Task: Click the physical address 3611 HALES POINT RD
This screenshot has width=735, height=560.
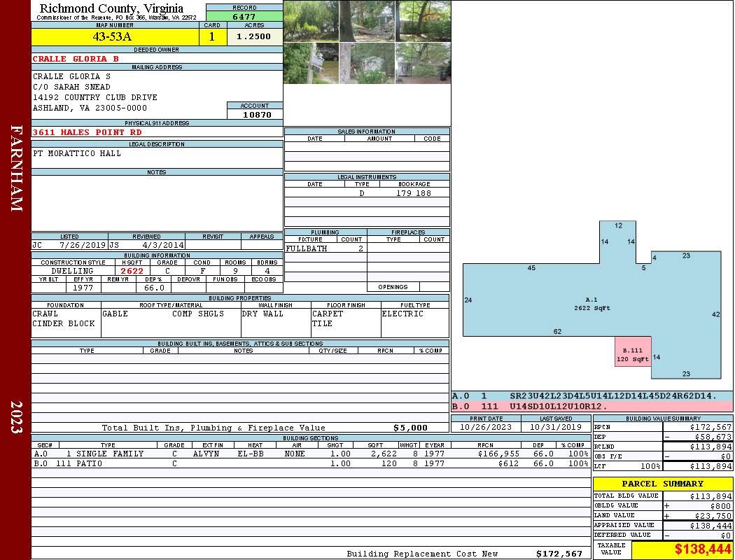Action: (87, 132)
